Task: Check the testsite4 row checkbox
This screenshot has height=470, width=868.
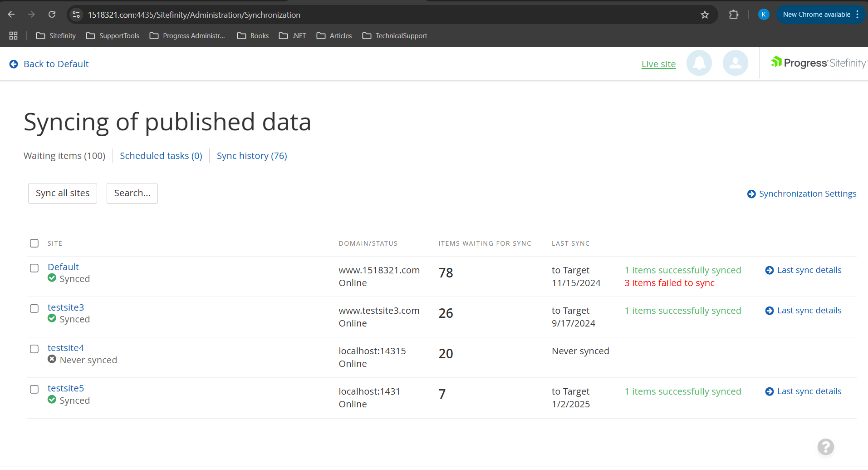Action: point(34,349)
